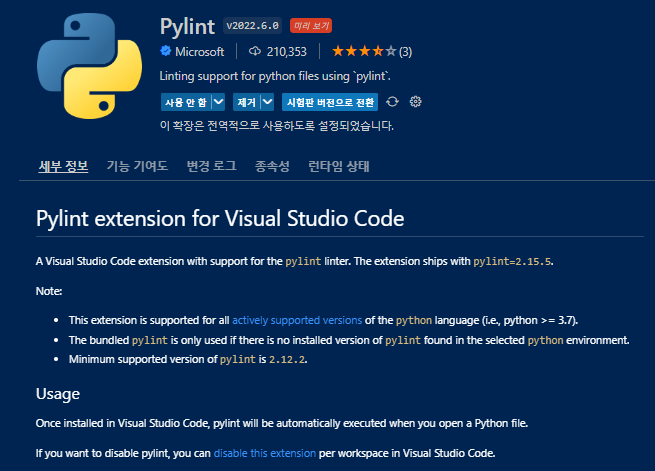
Task: Click the cloud download count icon
Action: coord(254,51)
